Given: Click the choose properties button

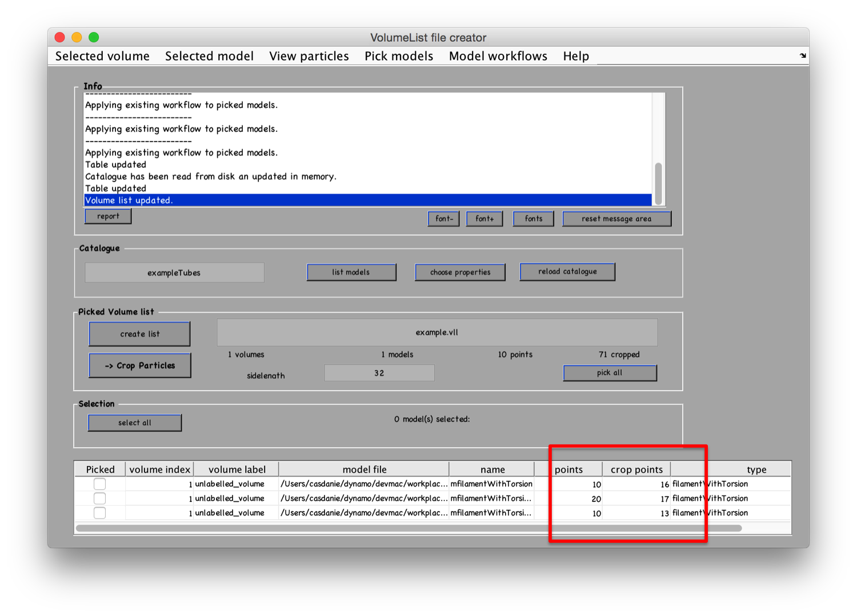Looking at the screenshot, I should click(x=460, y=272).
